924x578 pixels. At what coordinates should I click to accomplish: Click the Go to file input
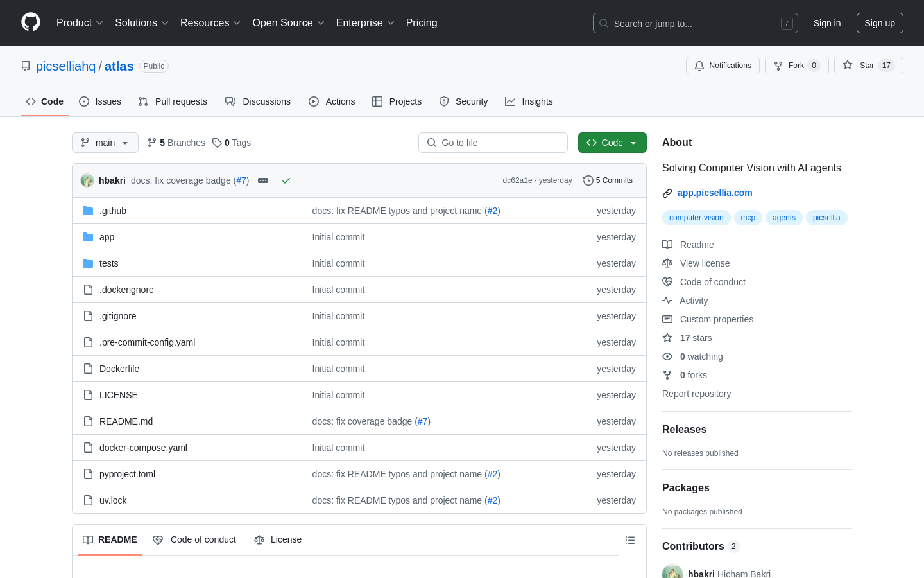[x=493, y=143]
